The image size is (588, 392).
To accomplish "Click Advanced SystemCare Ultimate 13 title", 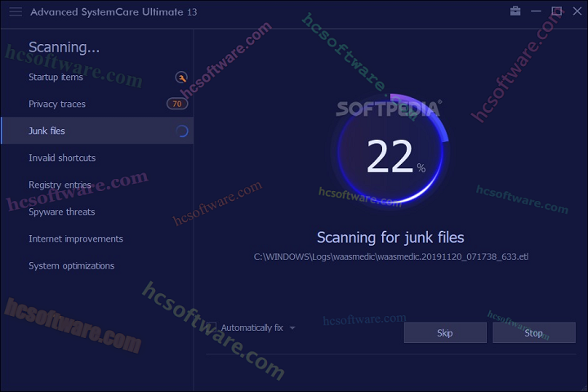I will [114, 12].
